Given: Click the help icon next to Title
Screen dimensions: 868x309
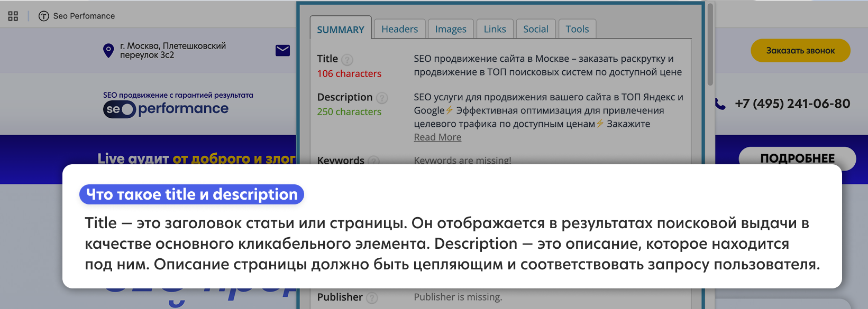Looking at the screenshot, I should (x=347, y=60).
